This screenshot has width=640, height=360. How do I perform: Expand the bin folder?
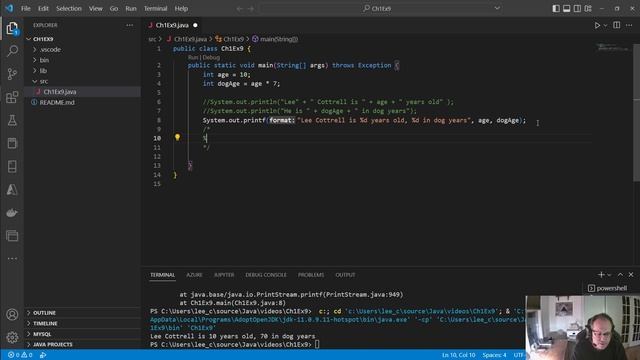click(44, 60)
